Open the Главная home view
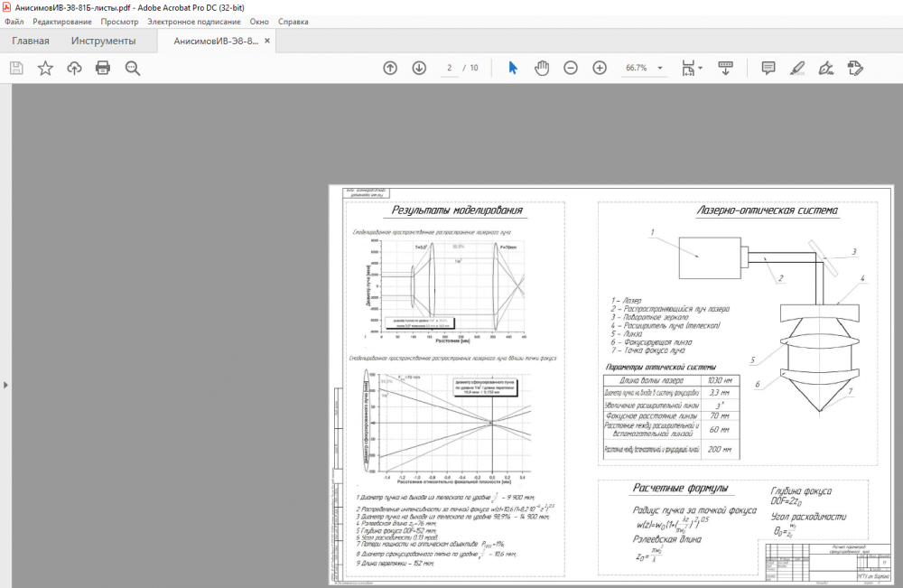 (31, 41)
